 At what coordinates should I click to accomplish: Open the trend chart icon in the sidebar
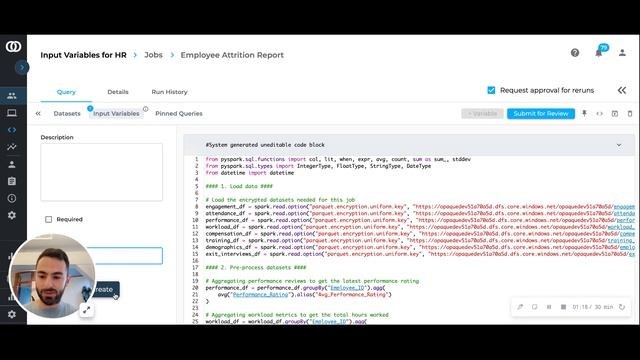12,147
